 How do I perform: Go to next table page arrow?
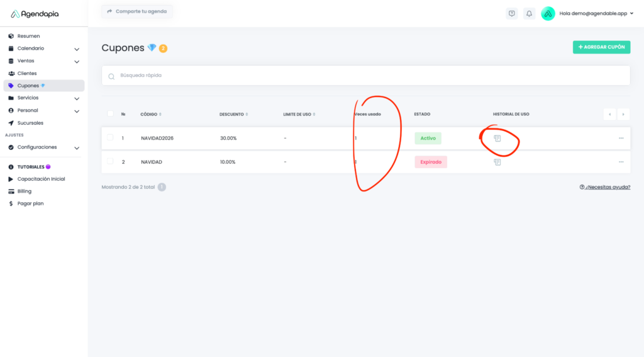coord(623,114)
